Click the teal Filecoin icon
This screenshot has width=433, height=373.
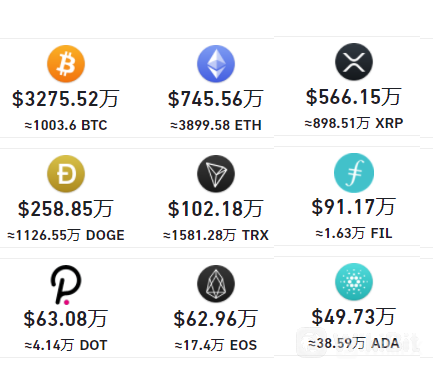[x=354, y=173]
